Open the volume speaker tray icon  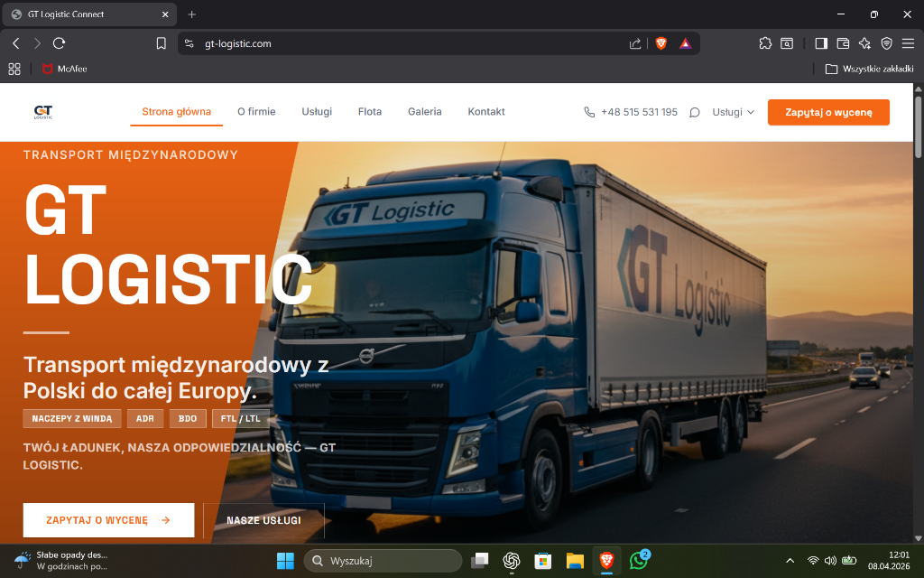tap(830, 560)
